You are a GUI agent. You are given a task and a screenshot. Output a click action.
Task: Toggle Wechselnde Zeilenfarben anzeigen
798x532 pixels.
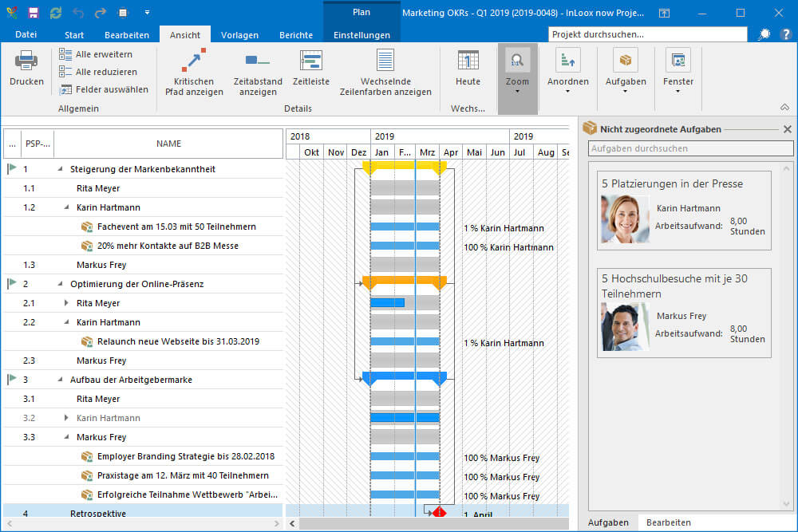coord(385,73)
